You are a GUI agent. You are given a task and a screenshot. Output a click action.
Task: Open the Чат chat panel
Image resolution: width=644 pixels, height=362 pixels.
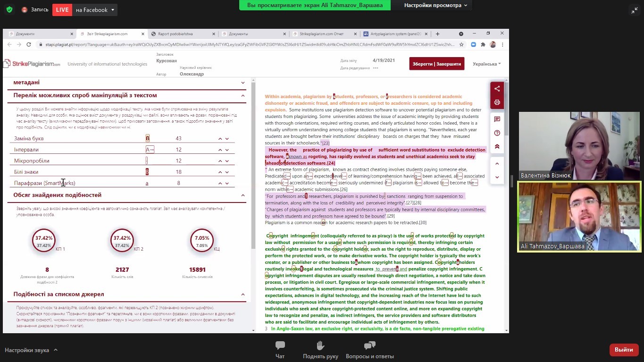280,350
